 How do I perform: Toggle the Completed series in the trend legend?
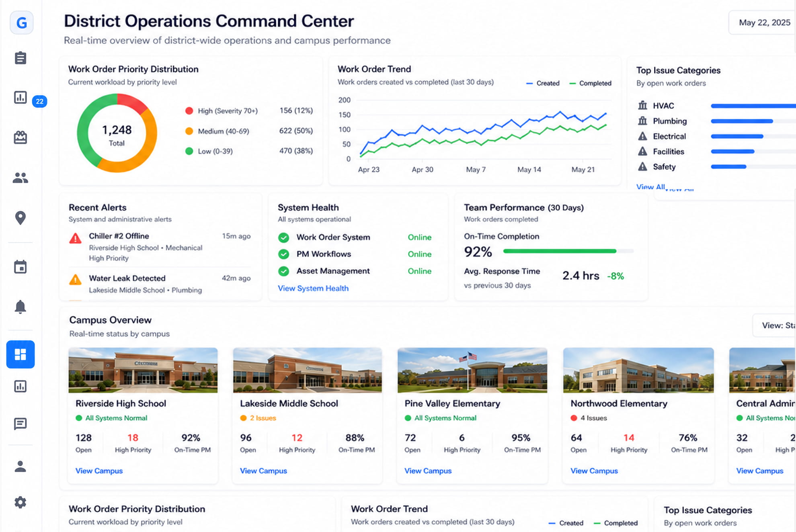click(x=591, y=83)
